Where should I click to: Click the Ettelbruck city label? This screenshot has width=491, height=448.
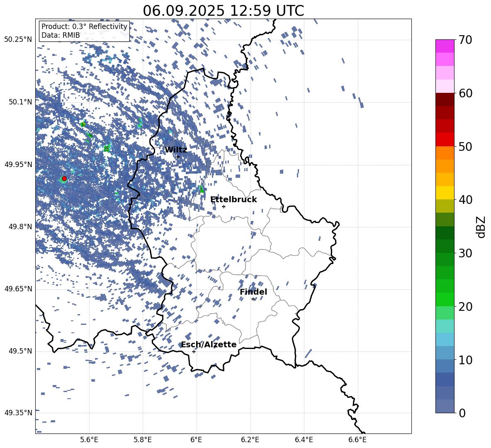coord(233,200)
